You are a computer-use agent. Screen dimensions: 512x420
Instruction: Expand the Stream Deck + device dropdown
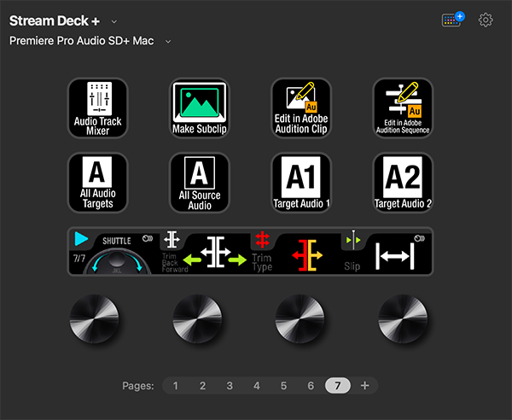[x=114, y=21]
